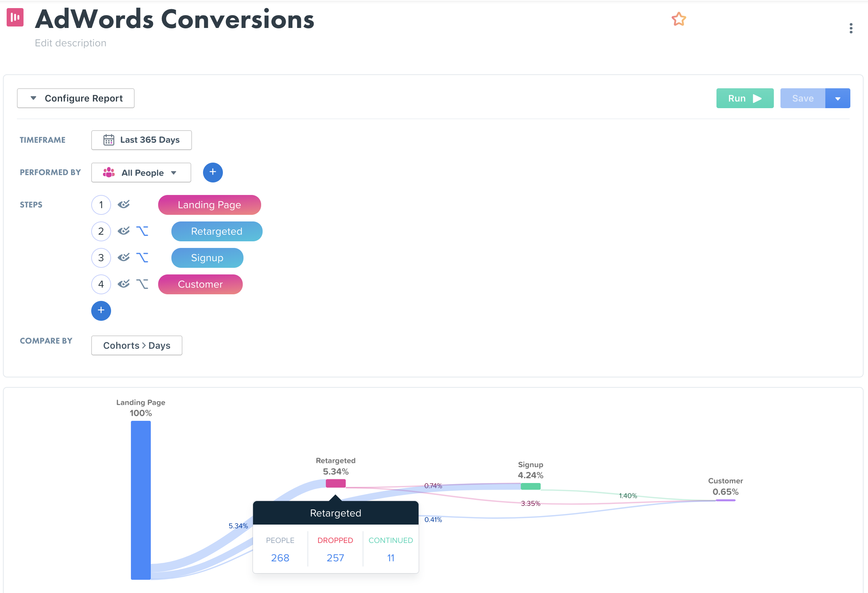Viewport: 868px width, 593px height.
Task: Select step number 1 circle
Action: point(101,205)
